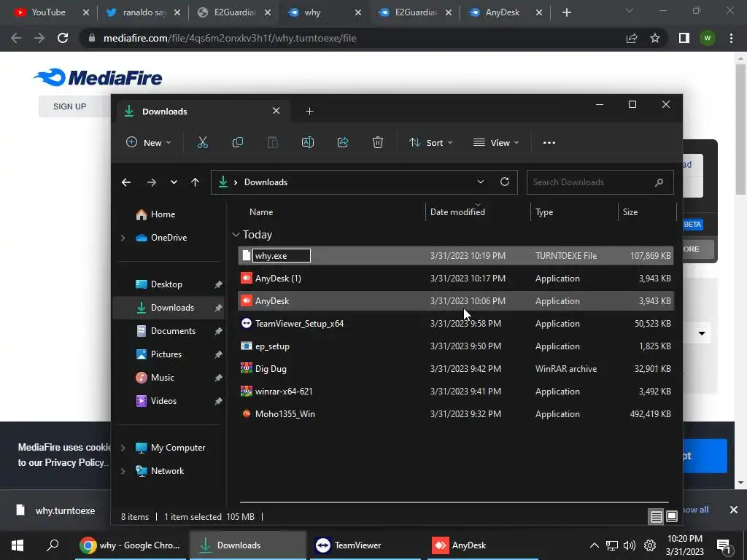Sort by Date modified column header

(x=457, y=212)
